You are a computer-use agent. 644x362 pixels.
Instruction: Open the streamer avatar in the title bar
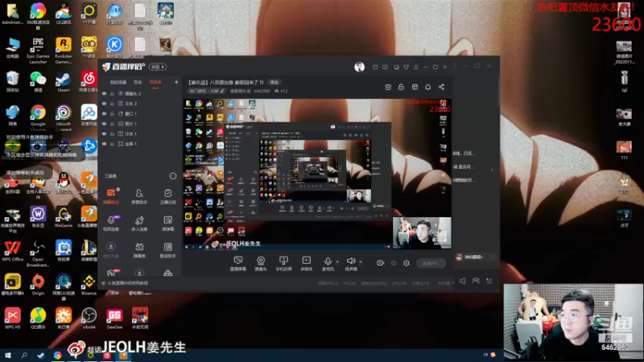coord(359,67)
